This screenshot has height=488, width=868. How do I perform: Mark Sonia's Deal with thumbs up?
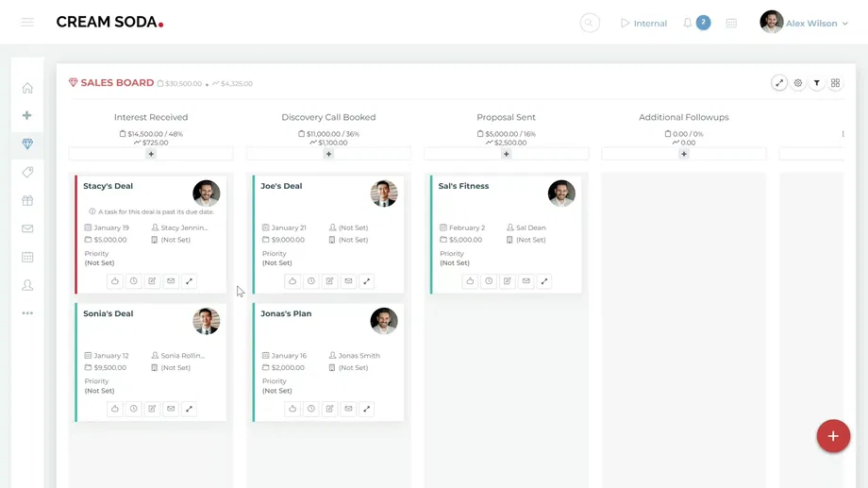(x=114, y=409)
